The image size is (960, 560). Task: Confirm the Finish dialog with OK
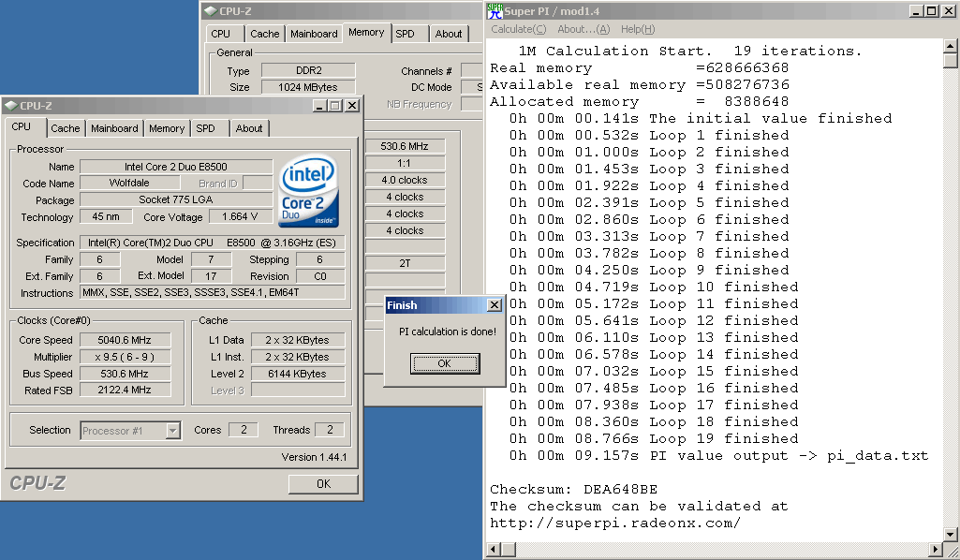[445, 363]
